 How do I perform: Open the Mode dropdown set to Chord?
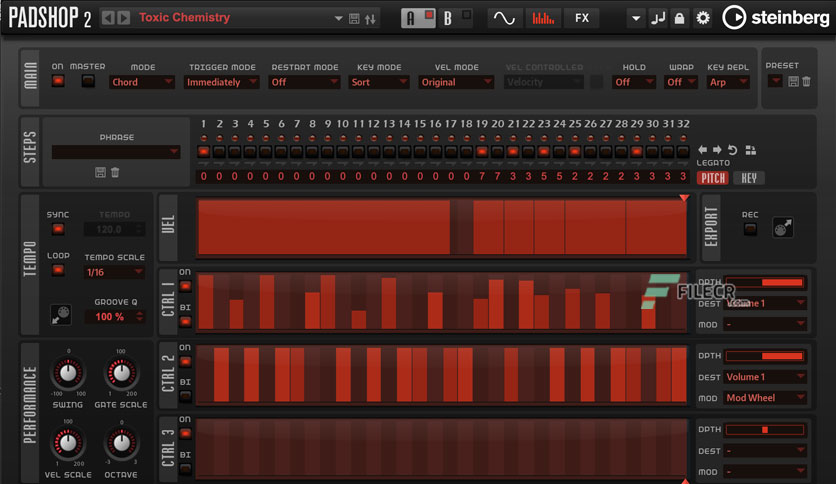[x=142, y=82]
